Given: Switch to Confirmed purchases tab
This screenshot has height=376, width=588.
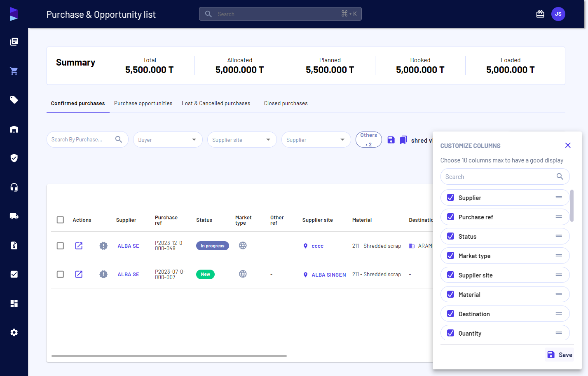Looking at the screenshot, I should click(x=78, y=103).
